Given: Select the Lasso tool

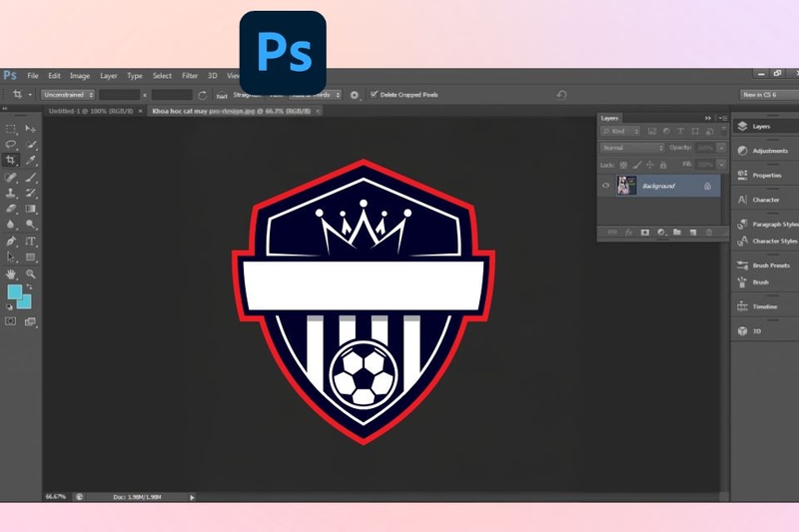Looking at the screenshot, I should tap(11, 145).
